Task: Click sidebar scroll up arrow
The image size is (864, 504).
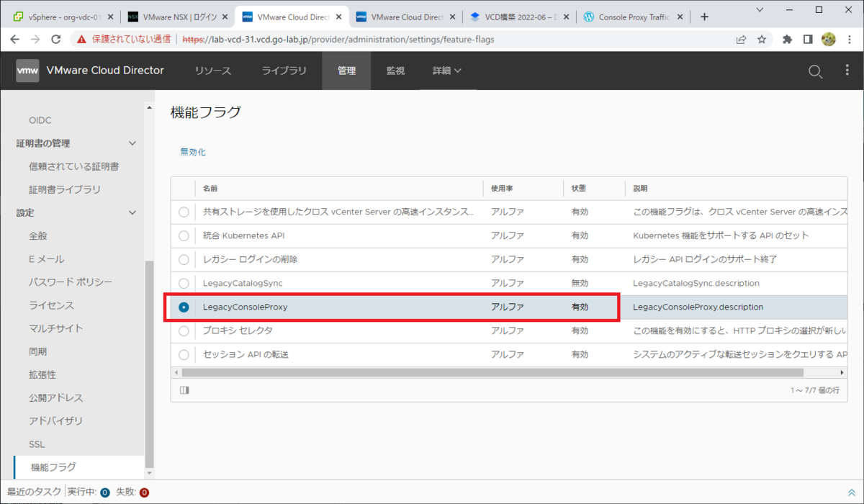Action: pyautogui.click(x=150, y=109)
